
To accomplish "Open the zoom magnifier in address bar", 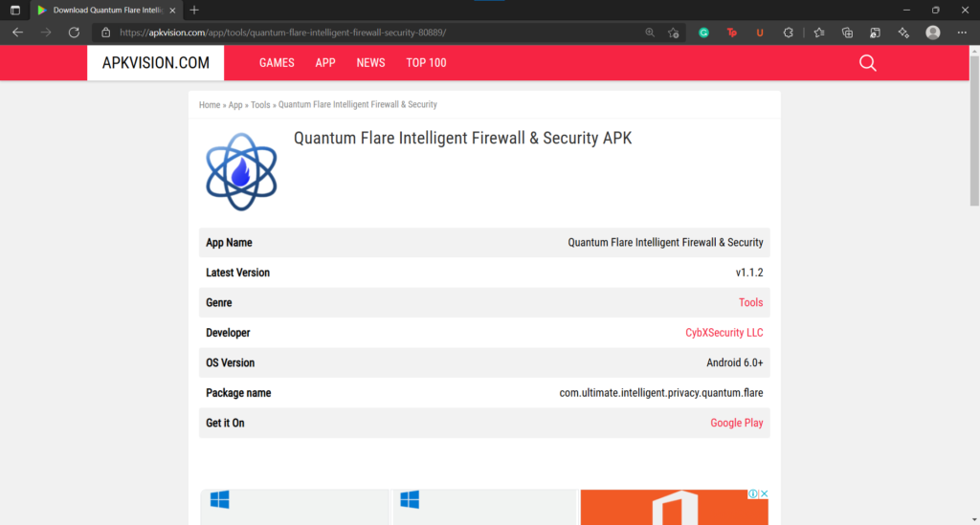I will tap(650, 33).
